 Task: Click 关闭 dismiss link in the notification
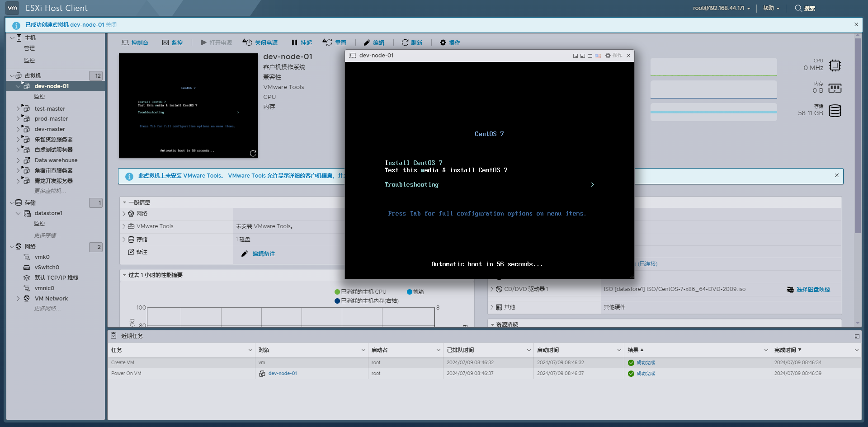pyautogui.click(x=111, y=25)
